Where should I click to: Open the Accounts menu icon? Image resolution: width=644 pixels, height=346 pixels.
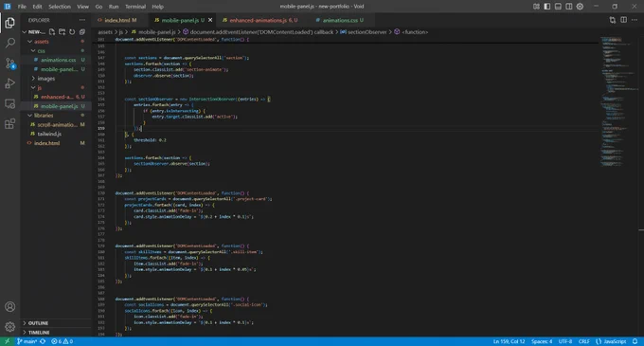click(9, 307)
